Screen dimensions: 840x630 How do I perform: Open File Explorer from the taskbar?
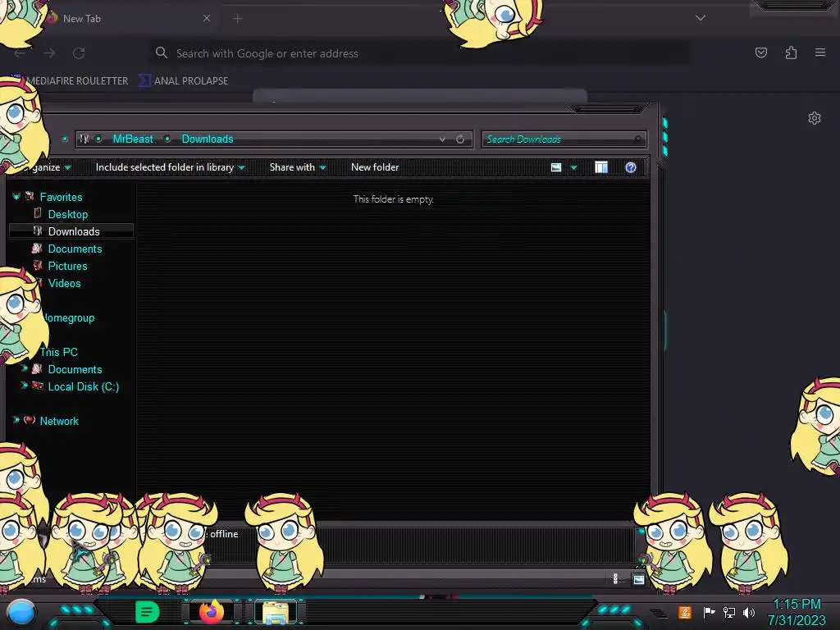click(x=276, y=613)
